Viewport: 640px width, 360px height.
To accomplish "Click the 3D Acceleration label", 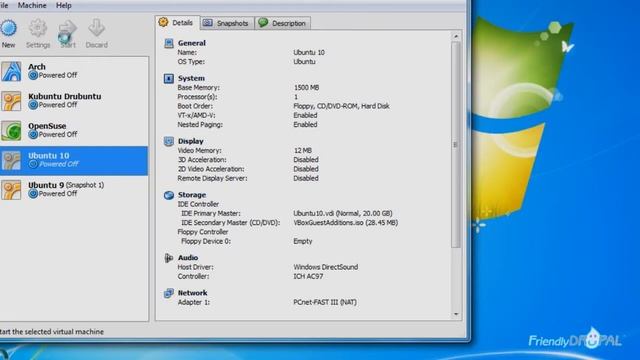I will click(x=202, y=160).
